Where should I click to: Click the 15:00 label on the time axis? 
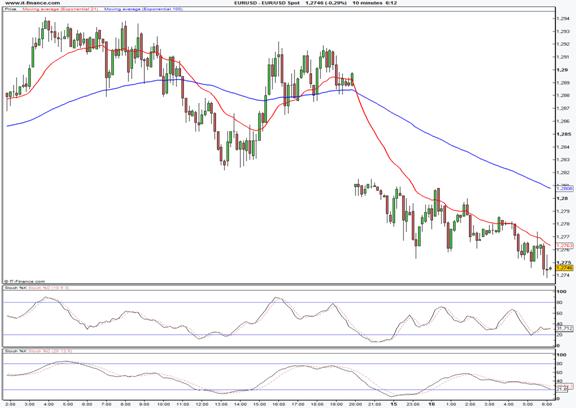(259, 404)
